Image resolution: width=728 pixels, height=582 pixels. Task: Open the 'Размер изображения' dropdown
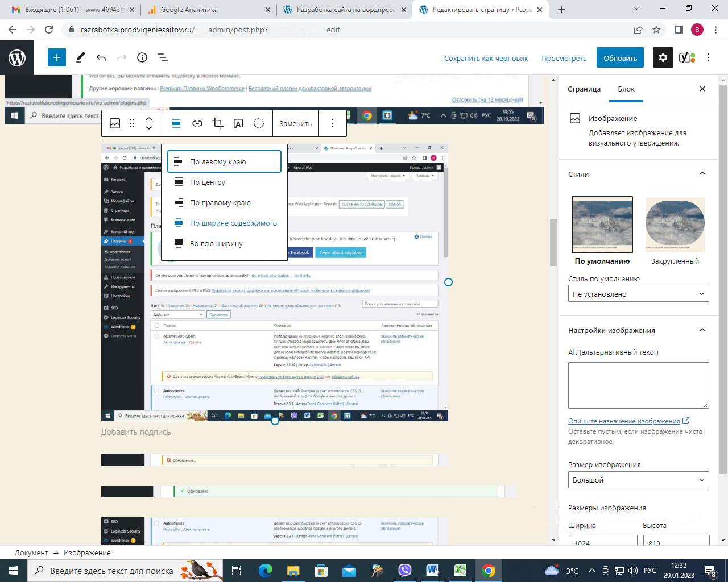(638, 480)
